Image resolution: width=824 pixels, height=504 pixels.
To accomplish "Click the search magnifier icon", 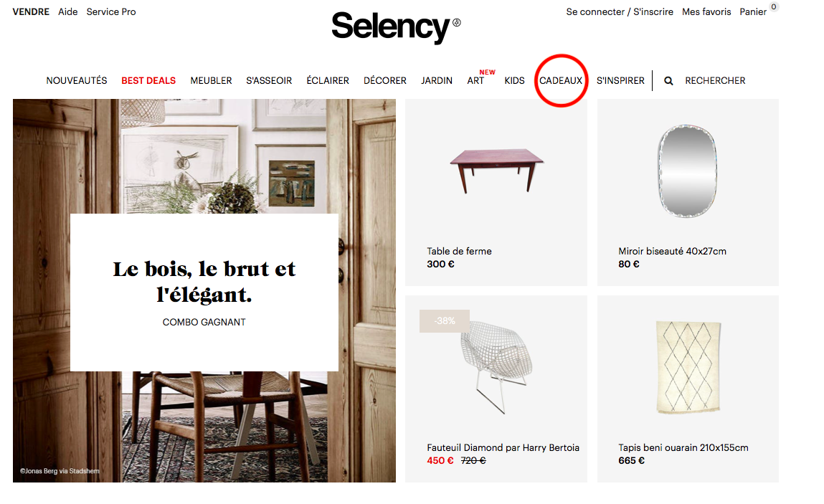I will (x=668, y=81).
